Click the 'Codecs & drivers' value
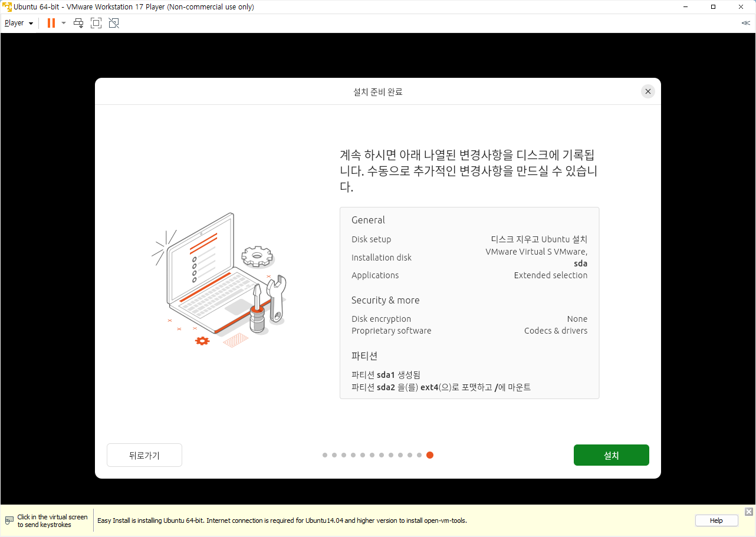This screenshot has height=537, width=756. [x=556, y=331]
